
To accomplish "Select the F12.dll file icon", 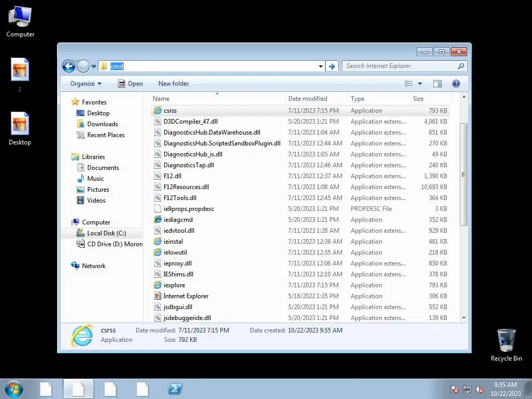I will [x=157, y=176].
